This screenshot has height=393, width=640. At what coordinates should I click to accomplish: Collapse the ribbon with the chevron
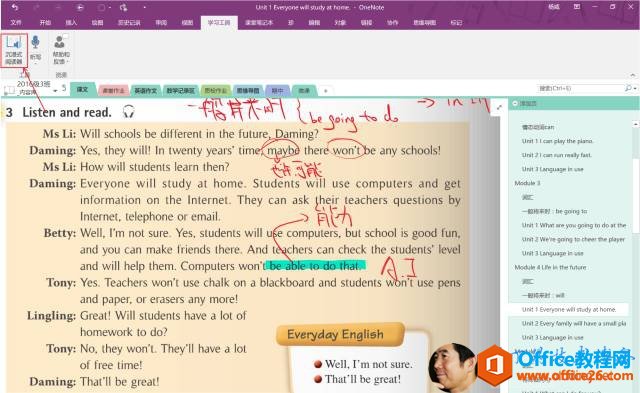coord(633,75)
